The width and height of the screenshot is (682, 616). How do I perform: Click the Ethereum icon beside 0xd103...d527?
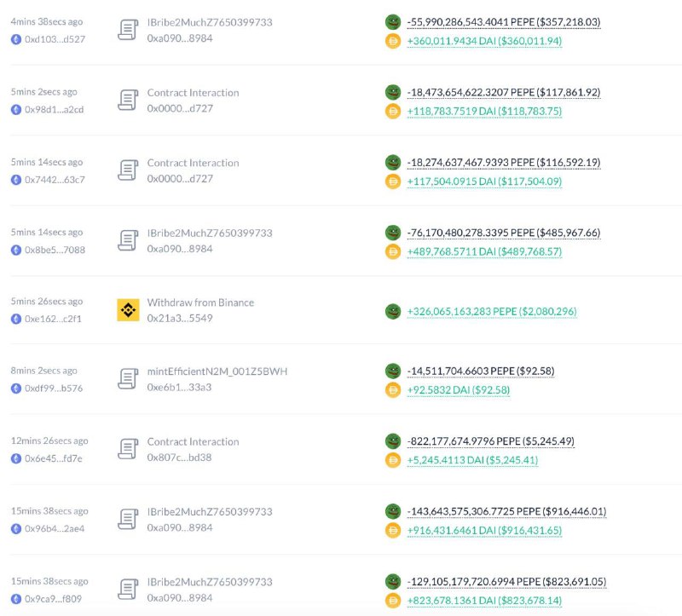coord(16,39)
